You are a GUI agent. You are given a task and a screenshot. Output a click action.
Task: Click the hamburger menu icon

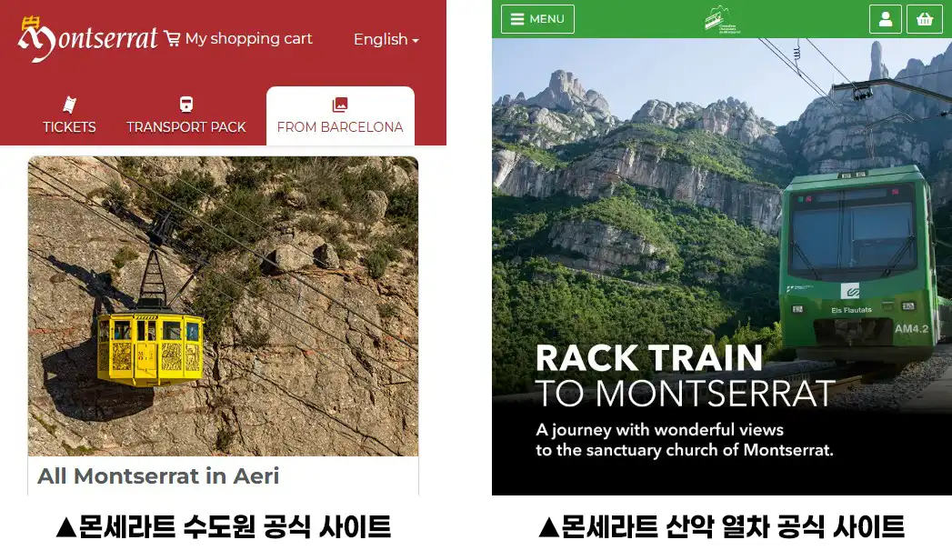tap(517, 19)
